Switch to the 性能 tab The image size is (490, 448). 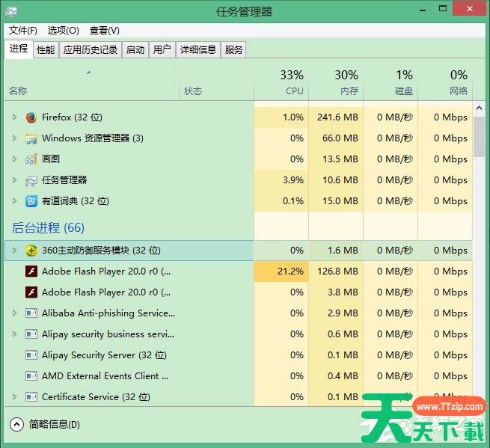(x=46, y=50)
